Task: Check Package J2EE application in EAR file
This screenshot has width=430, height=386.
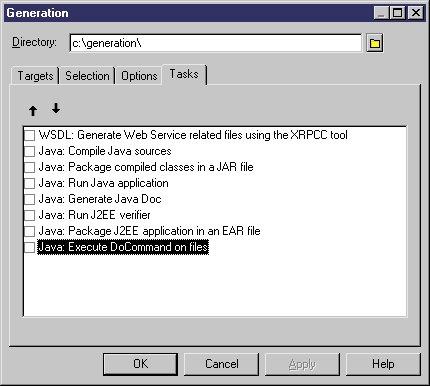Action: point(29,231)
